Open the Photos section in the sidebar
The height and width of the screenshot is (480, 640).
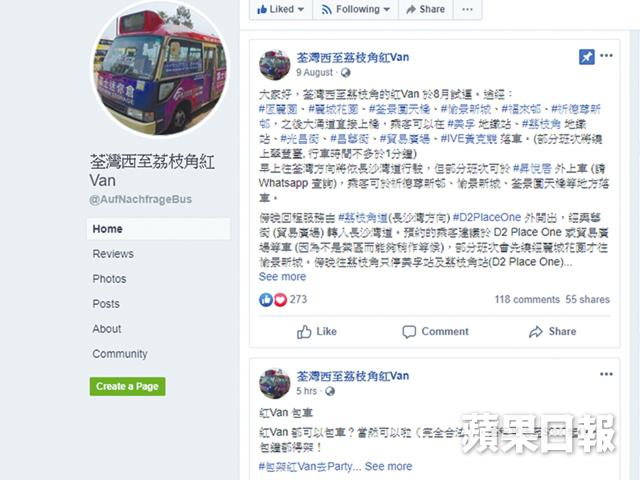click(109, 279)
